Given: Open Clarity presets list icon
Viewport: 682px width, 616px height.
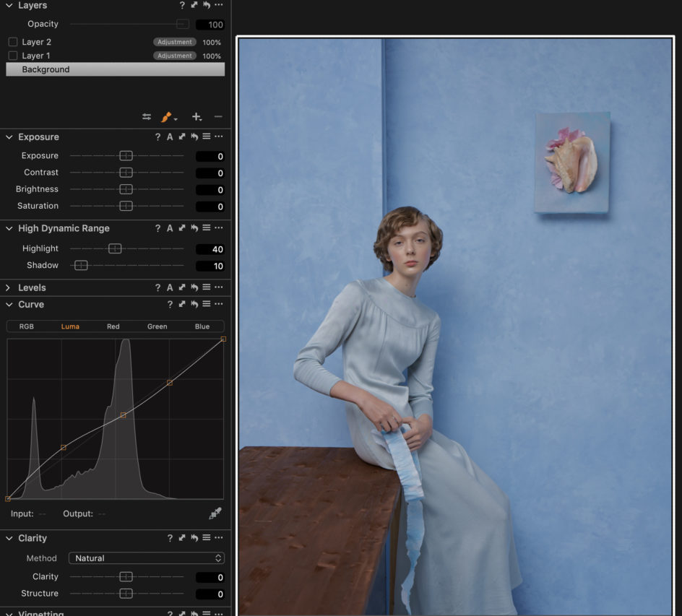Looking at the screenshot, I should (x=207, y=538).
